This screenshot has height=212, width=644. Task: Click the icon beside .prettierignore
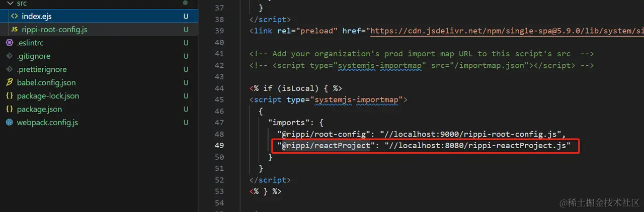[9, 69]
